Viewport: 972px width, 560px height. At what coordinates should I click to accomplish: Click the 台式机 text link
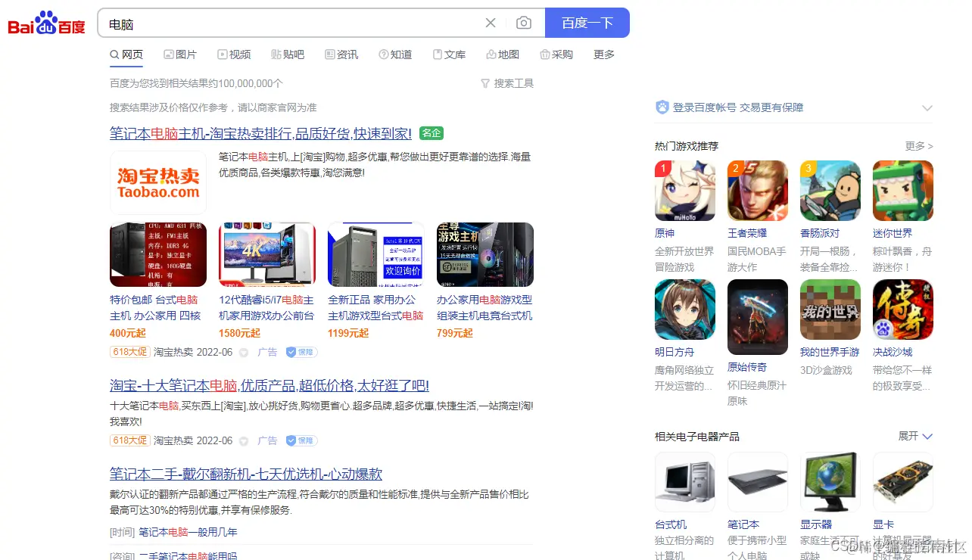click(x=671, y=524)
